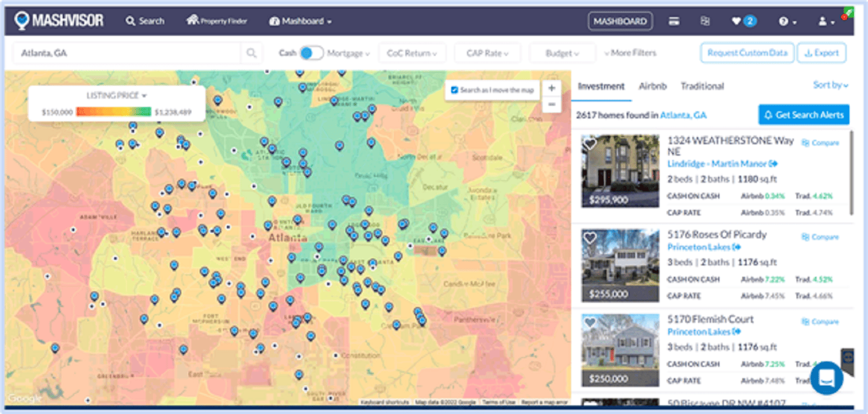
Task: Toggle the Cash/Mortgage switch
Action: coord(311,53)
